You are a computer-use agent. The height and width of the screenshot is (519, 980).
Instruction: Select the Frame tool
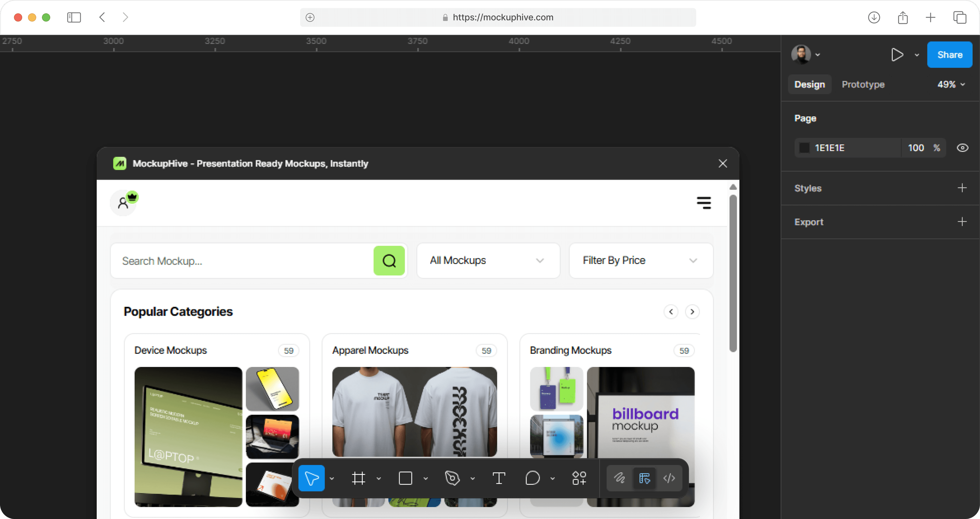click(x=358, y=478)
